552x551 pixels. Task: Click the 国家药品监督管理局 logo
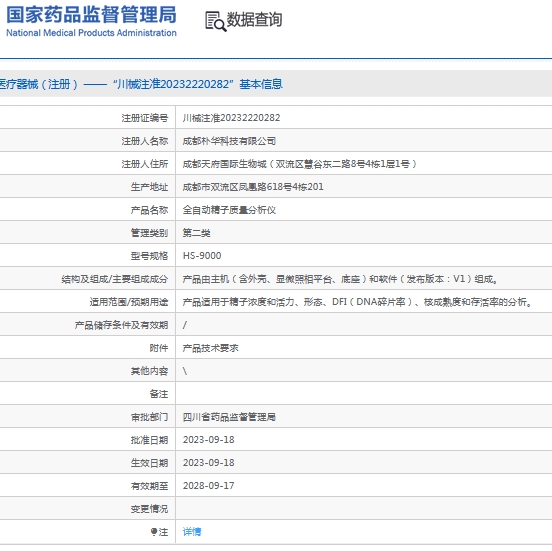tap(91, 15)
